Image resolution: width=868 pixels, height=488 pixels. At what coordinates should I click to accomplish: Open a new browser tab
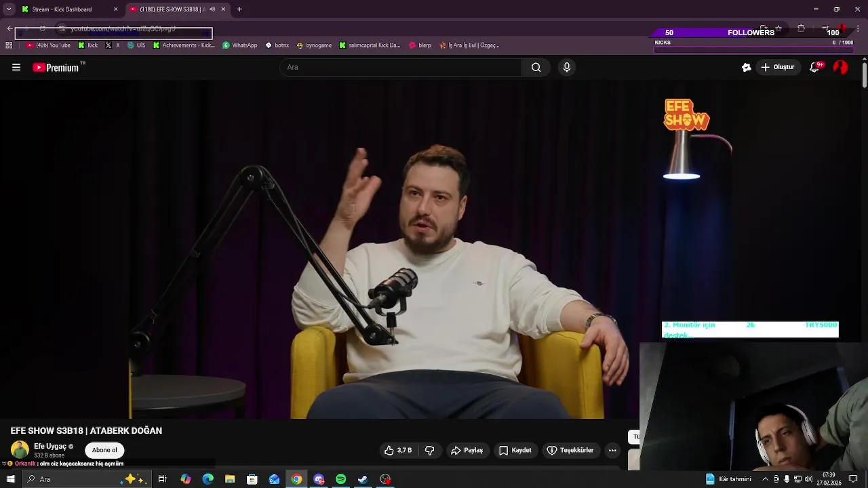coord(239,9)
